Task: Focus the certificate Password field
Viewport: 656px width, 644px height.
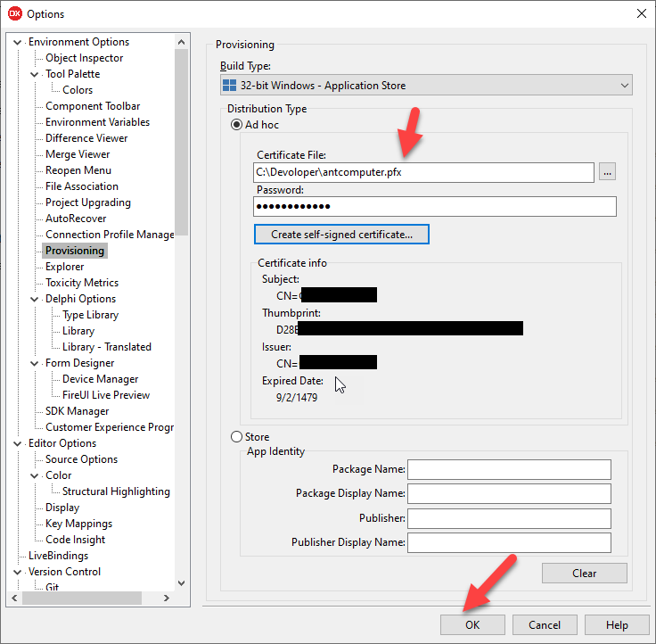Action: 435,207
